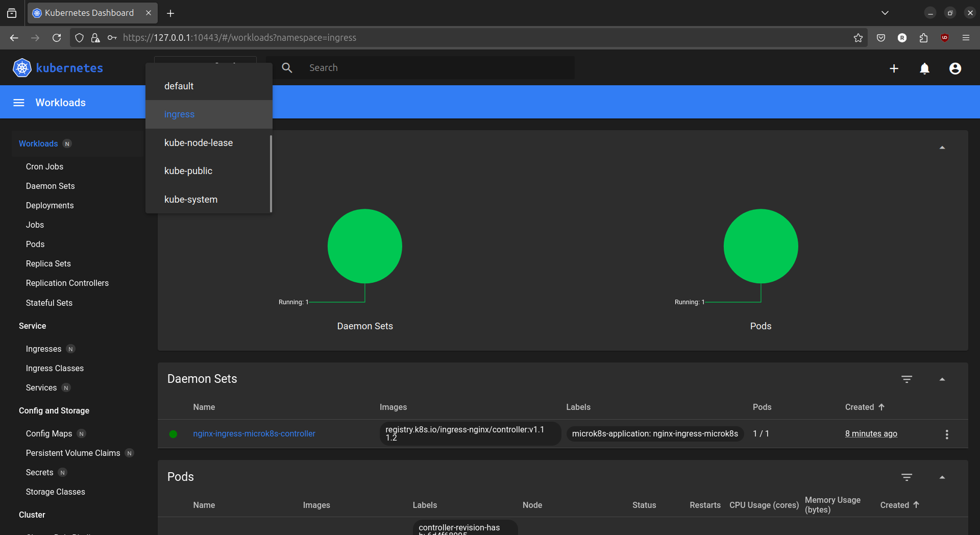
Task: Open the Firefox View icon
Action: [x=12, y=13]
